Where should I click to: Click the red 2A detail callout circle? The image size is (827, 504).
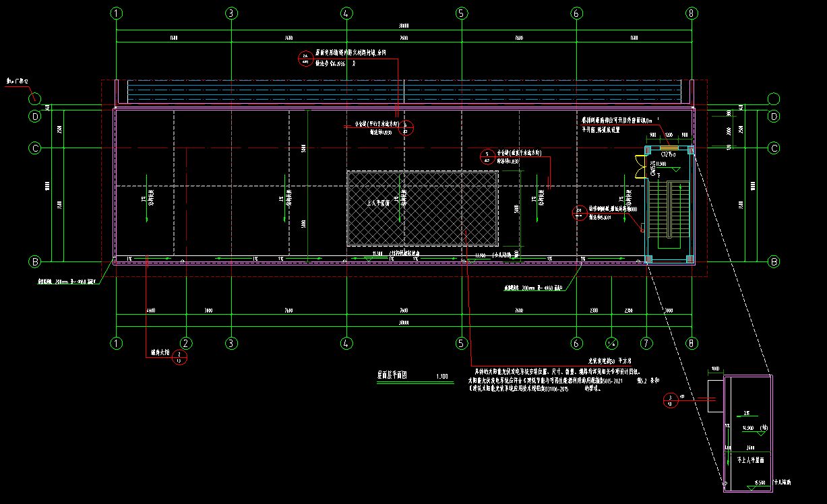pos(305,59)
